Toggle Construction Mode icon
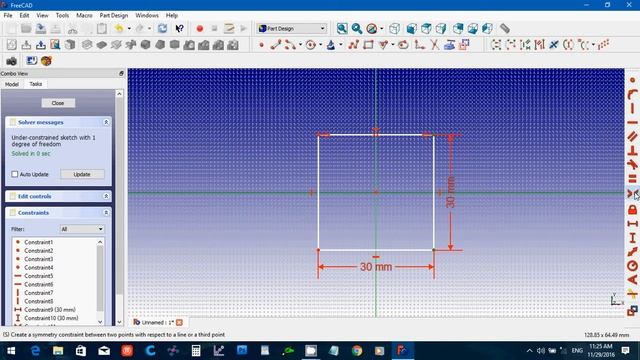This screenshot has width=640, height=360. (464, 45)
